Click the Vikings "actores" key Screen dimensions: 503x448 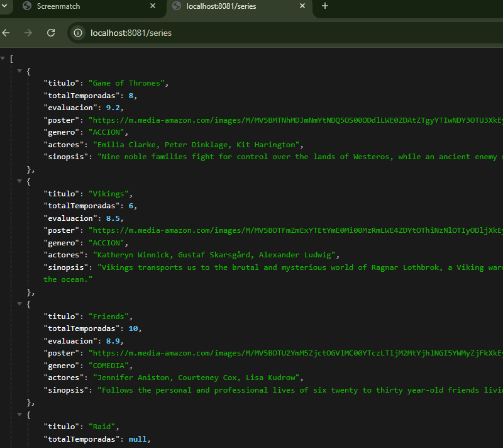click(x=64, y=255)
